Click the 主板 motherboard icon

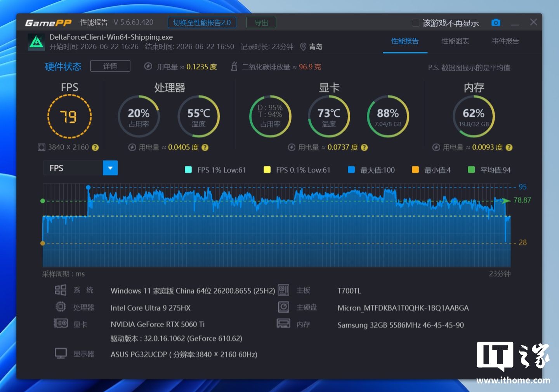[x=283, y=290]
